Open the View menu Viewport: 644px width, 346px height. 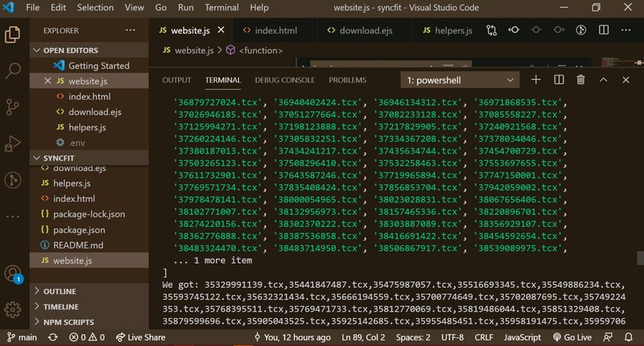[x=134, y=7]
